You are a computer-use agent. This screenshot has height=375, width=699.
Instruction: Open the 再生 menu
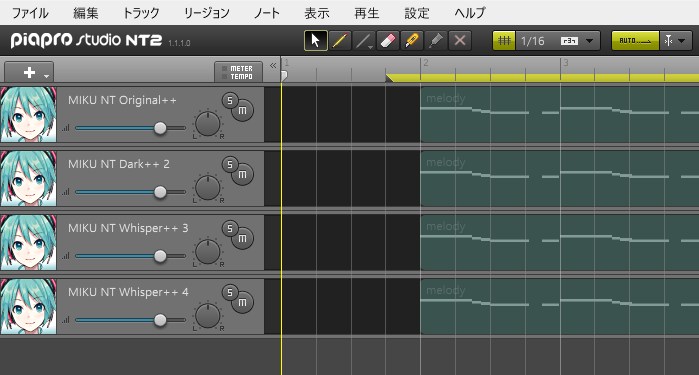pyautogui.click(x=366, y=12)
